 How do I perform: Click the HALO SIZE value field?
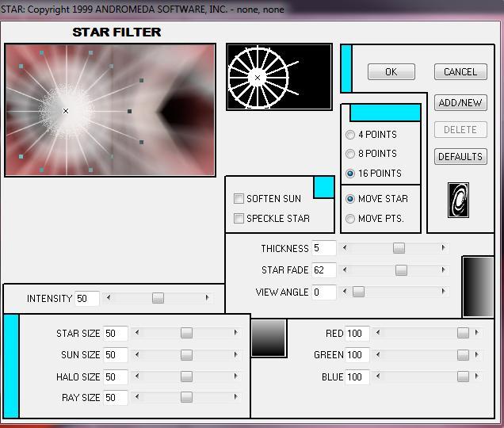[116, 376]
